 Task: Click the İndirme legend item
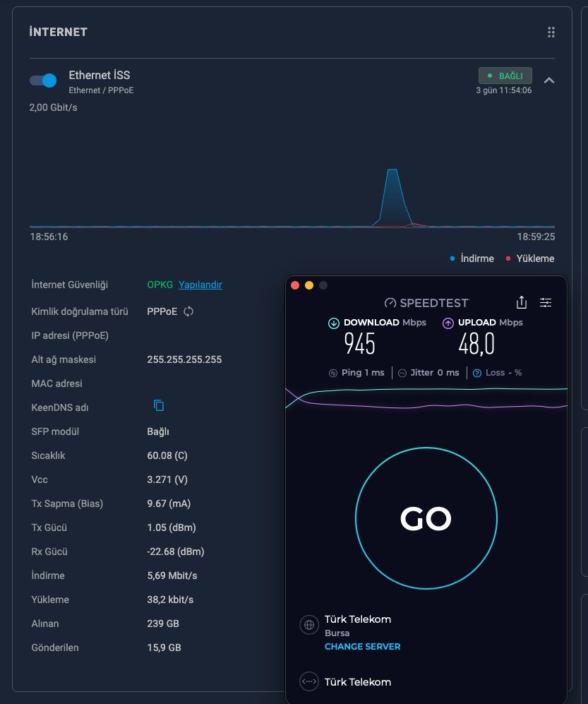[472, 258]
